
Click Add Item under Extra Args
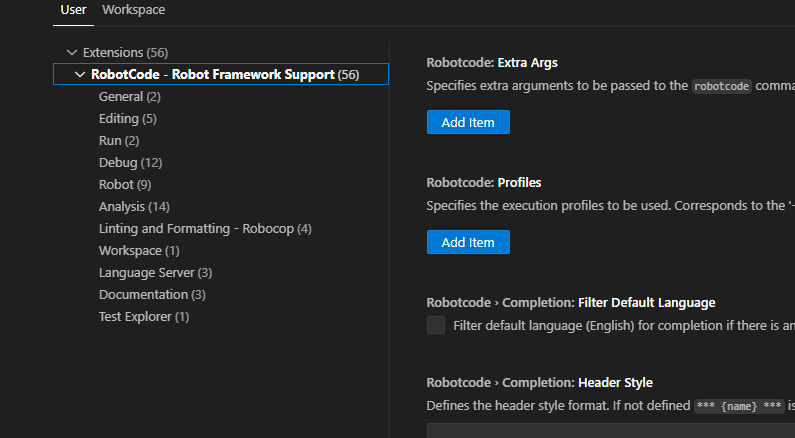[x=468, y=122]
